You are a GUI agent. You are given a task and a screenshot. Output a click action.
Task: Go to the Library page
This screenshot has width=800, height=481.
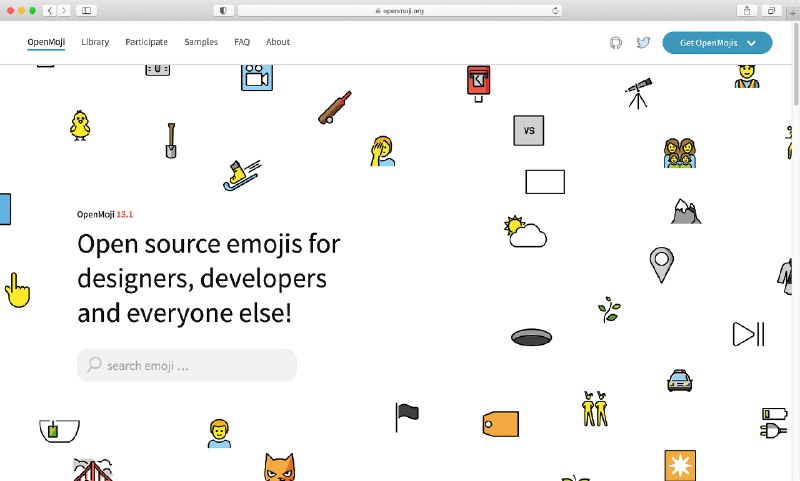tap(95, 42)
